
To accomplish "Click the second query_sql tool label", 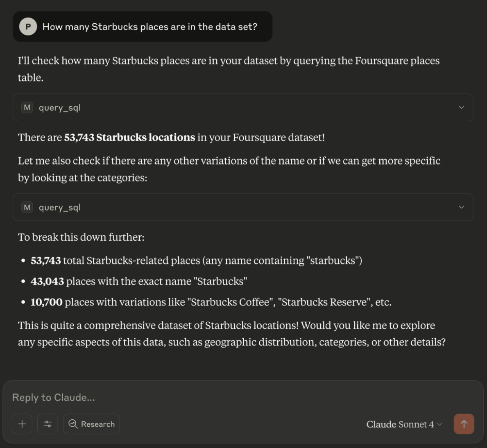I will tap(60, 207).
